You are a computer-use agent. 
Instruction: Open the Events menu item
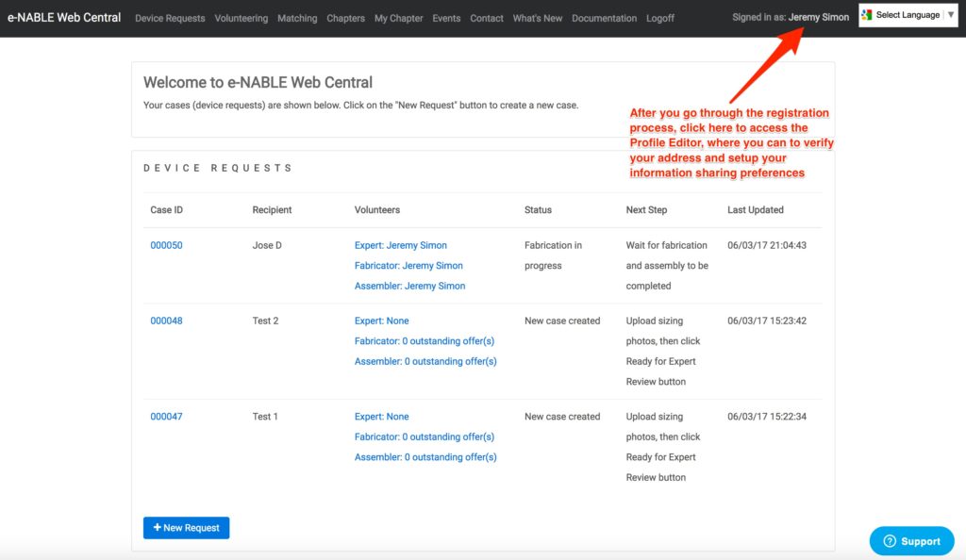(x=446, y=19)
